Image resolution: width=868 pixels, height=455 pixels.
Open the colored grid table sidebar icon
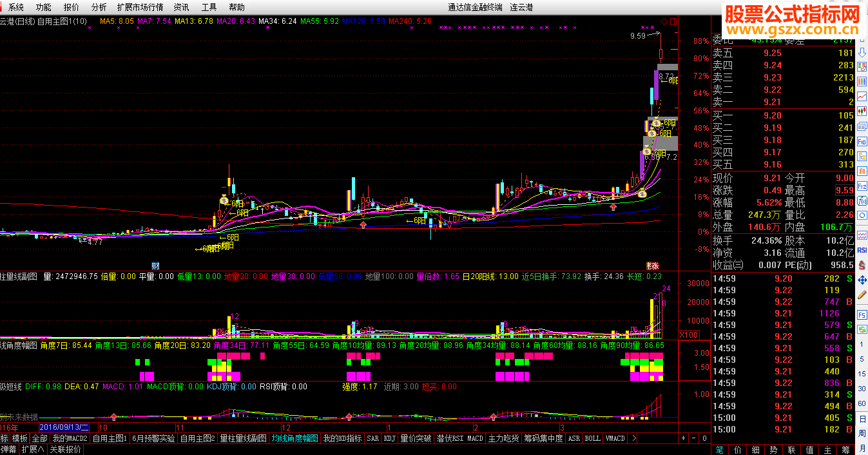[862, 81]
